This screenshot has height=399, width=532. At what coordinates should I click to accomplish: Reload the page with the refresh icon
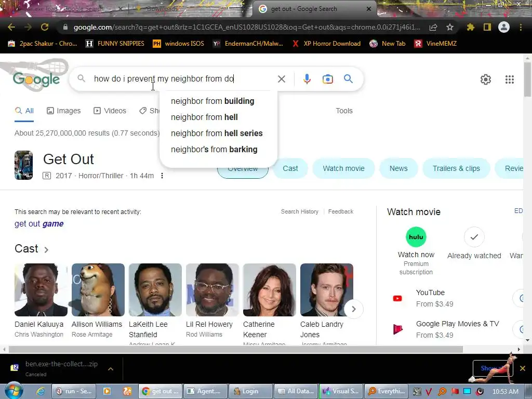(45, 27)
